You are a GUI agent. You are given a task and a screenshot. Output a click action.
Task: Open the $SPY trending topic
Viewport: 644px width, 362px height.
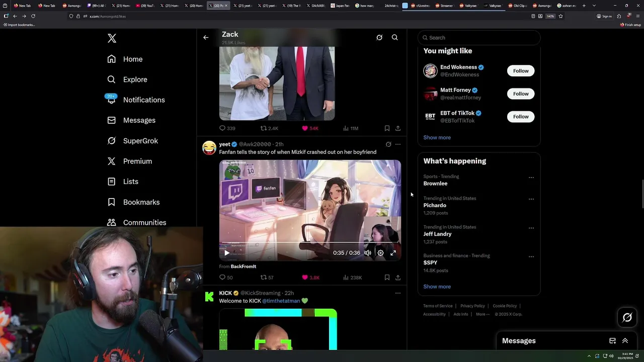tap(430, 262)
